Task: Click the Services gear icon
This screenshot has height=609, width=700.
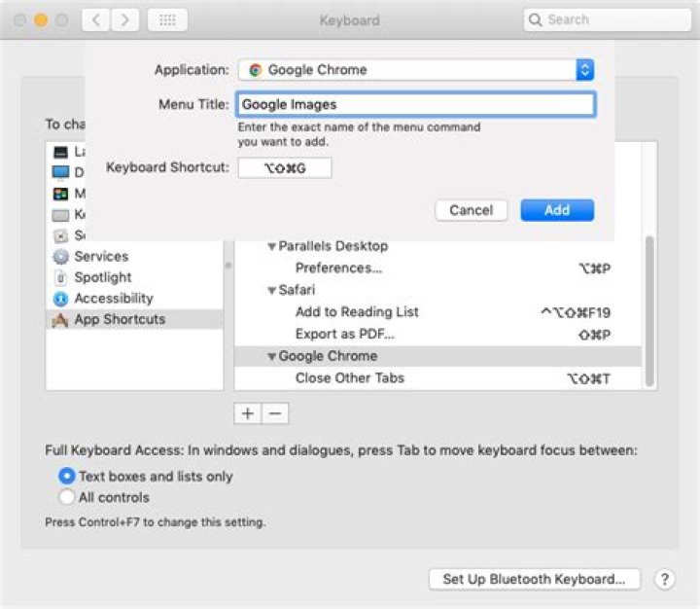Action: [x=60, y=257]
